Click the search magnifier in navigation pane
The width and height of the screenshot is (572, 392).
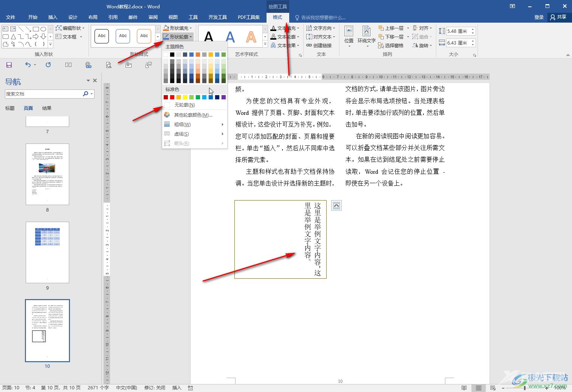(85, 94)
